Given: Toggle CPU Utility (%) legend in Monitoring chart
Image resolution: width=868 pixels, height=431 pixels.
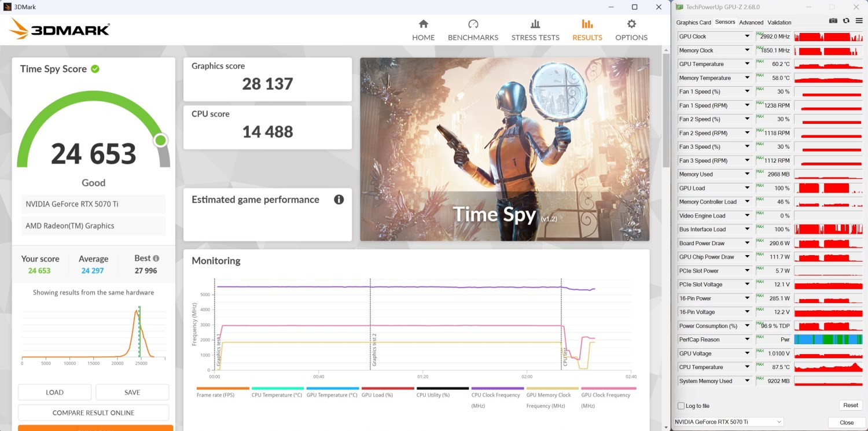Looking at the screenshot, I should 443,393.
